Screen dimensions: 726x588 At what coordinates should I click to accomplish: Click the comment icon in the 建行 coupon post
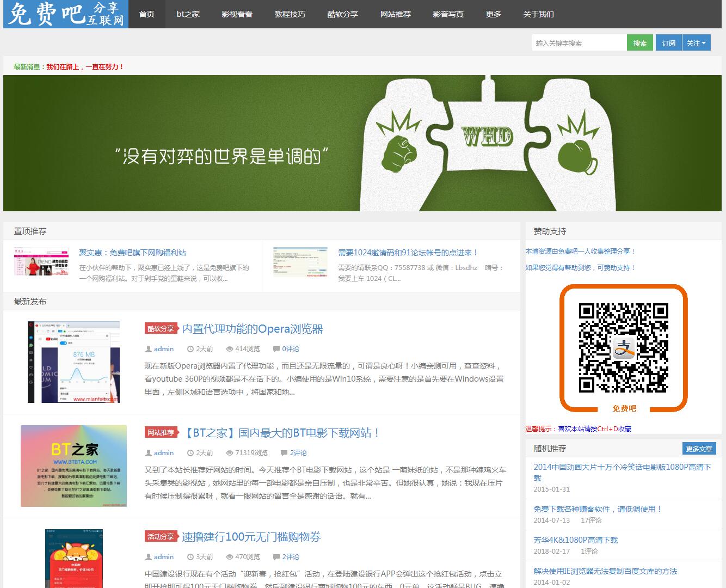coord(276,557)
